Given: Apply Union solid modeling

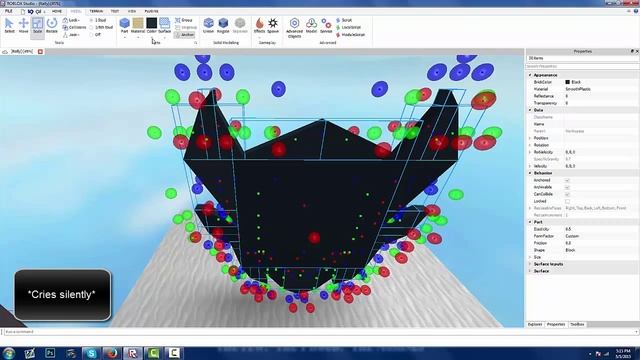Looking at the screenshot, I should coord(209,25).
